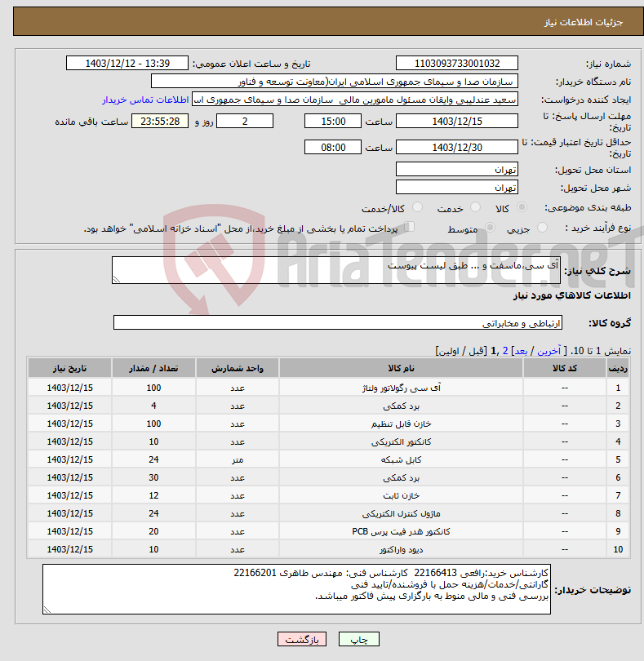Select row دیود واراکتور
644x661 pixels.
(x=329, y=549)
